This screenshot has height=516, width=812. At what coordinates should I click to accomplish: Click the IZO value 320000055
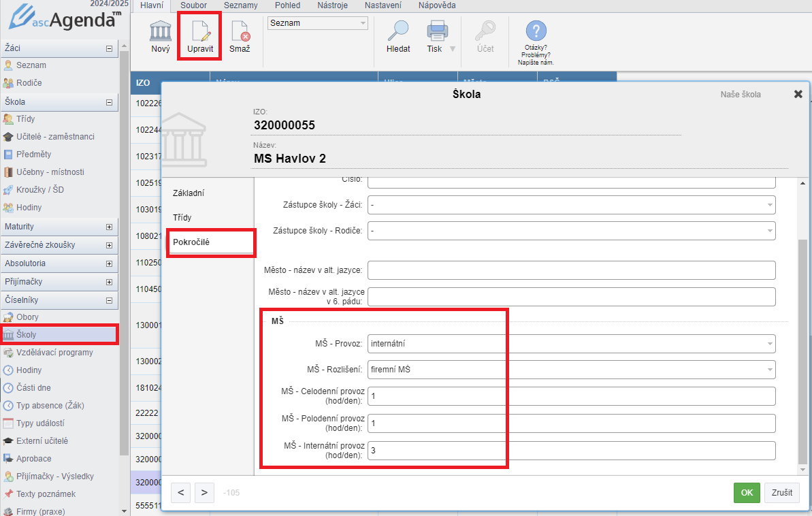click(x=285, y=125)
